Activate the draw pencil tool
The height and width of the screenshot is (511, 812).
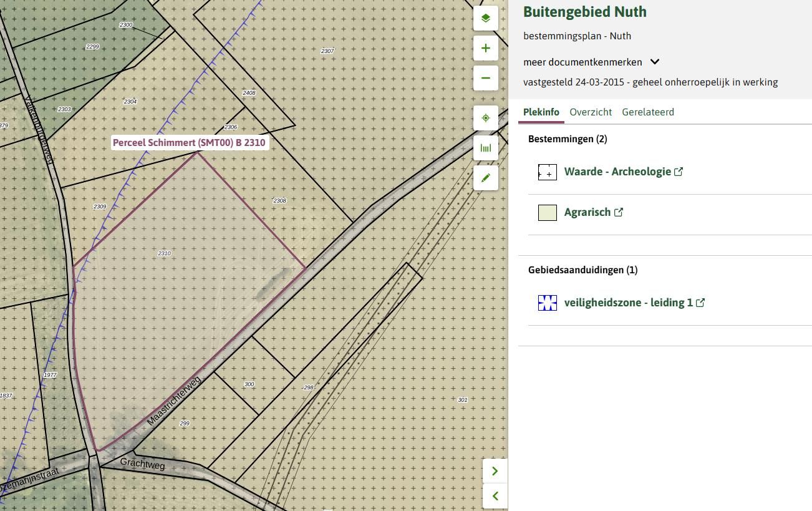coord(485,178)
